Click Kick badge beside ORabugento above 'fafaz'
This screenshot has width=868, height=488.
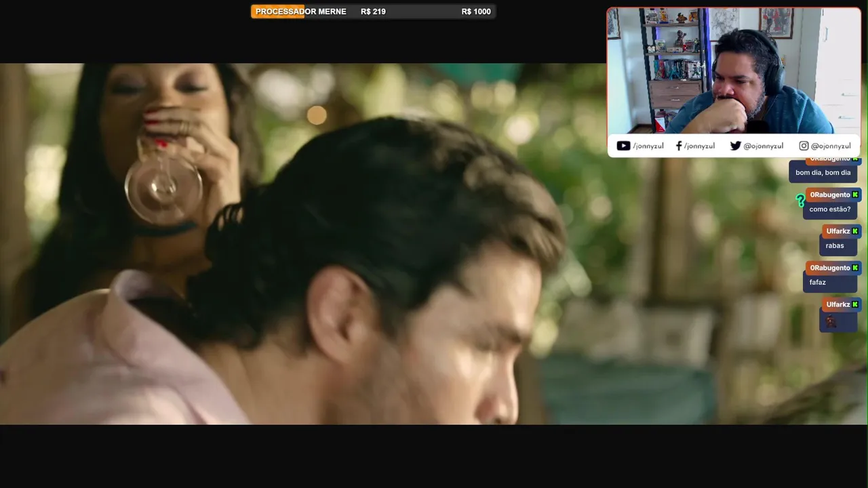point(854,268)
